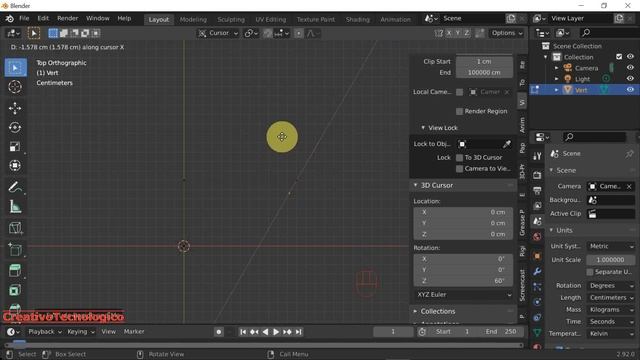Screen dimensions: 640x360
Task: Open the Options dropdown
Action: [x=507, y=33]
